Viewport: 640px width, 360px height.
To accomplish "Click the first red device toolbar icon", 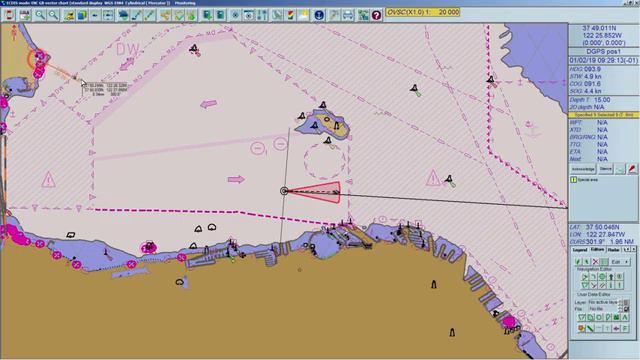I will [9, 16].
